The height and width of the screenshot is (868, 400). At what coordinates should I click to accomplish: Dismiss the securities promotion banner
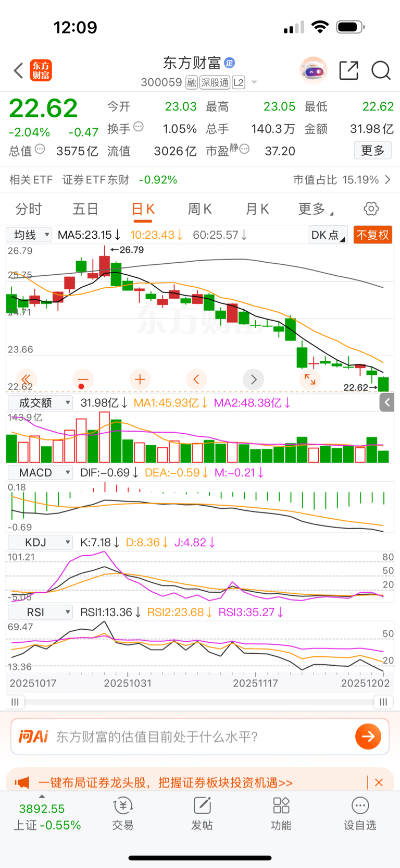pyautogui.click(x=379, y=783)
